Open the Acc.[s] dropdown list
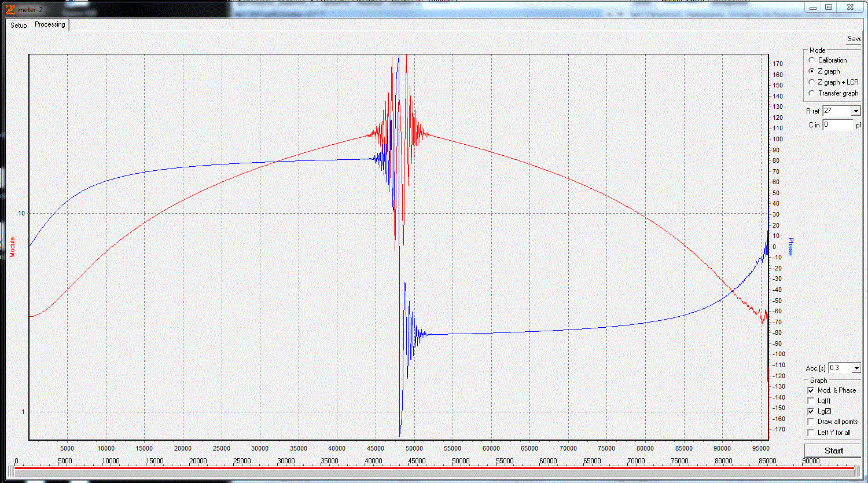The width and height of the screenshot is (868, 483). [856, 368]
